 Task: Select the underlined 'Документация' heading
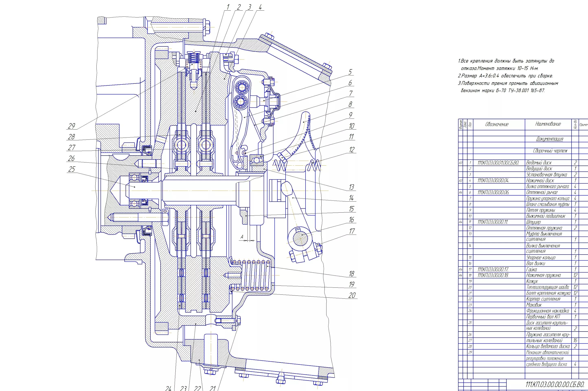(549, 139)
